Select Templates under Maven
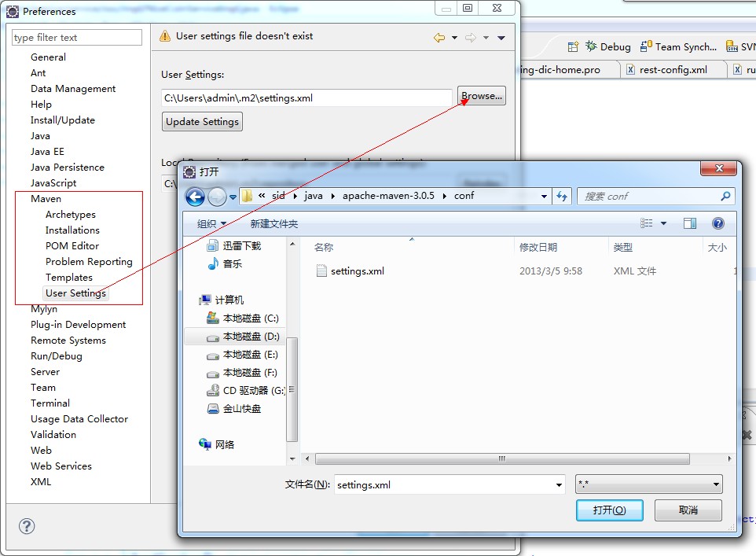This screenshot has width=756, height=556. point(69,278)
